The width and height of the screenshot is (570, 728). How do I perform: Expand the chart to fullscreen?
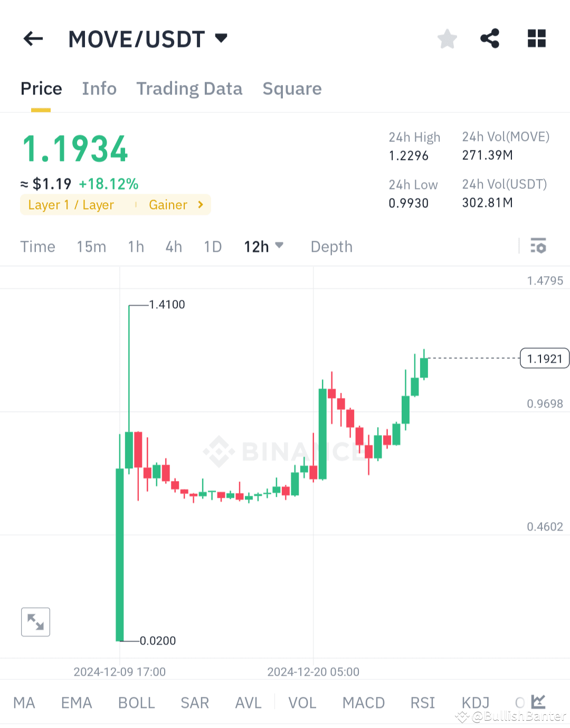pyautogui.click(x=35, y=622)
